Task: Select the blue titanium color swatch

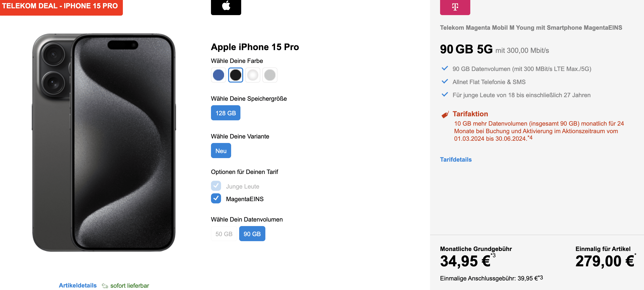Action: 219,75
